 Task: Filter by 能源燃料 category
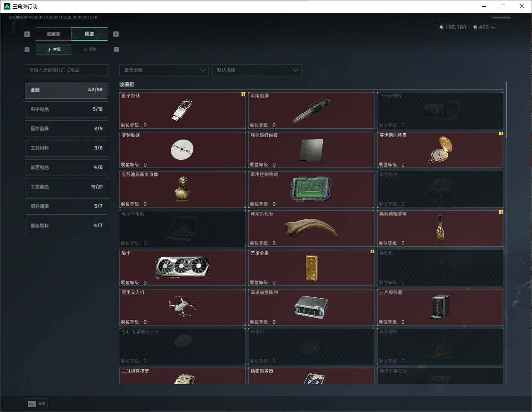[x=66, y=226]
